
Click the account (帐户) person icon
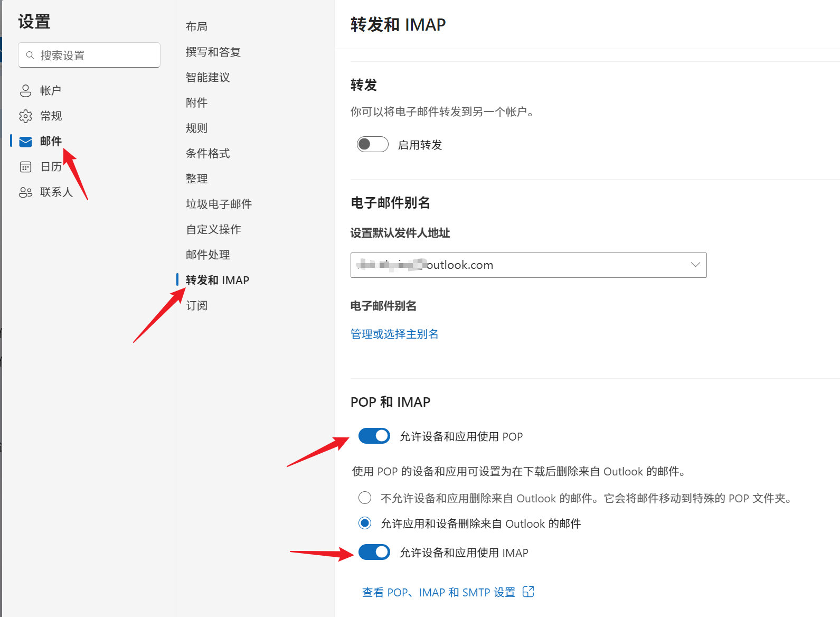pyautogui.click(x=25, y=91)
